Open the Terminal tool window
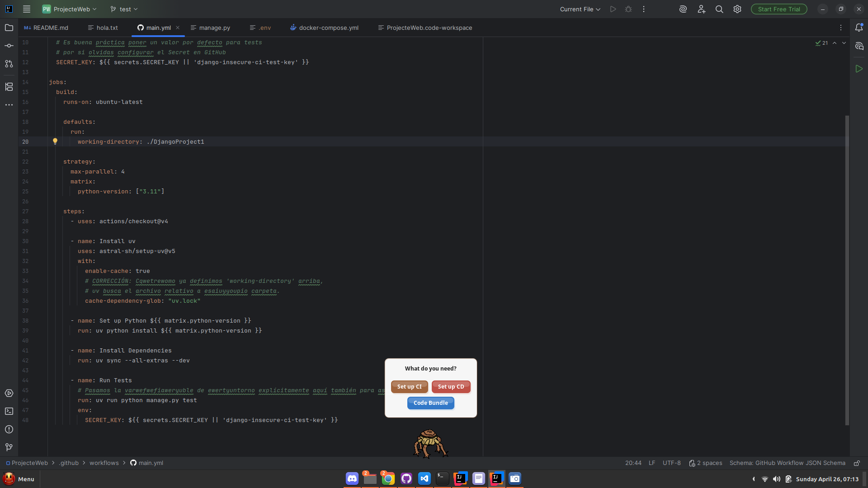Viewport: 868px width, 488px height. click(9, 411)
